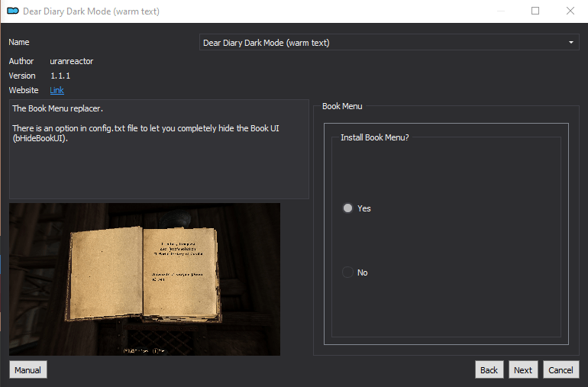588x387 pixels.
Task: Click the Book Menu description text box
Action: pyautogui.click(x=159, y=149)
